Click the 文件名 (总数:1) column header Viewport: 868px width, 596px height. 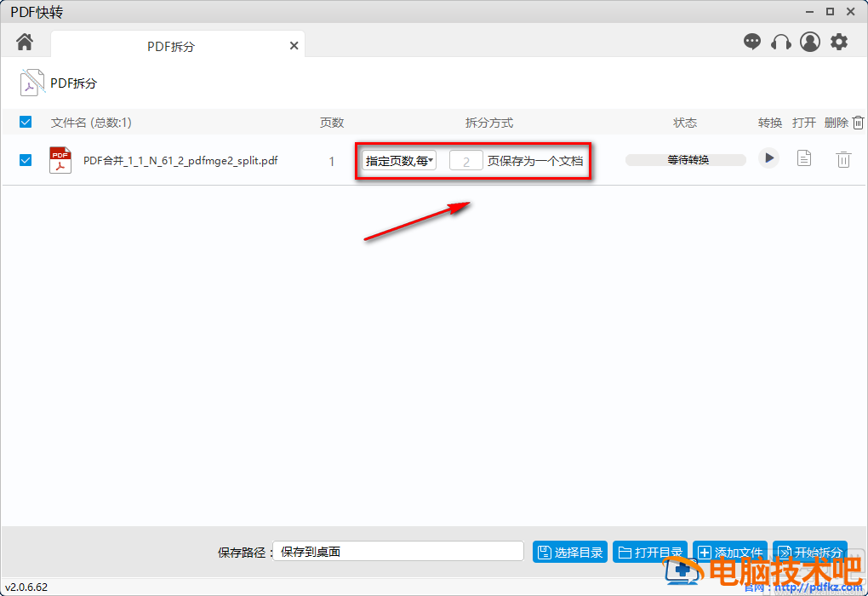click(x=91, y=123)
